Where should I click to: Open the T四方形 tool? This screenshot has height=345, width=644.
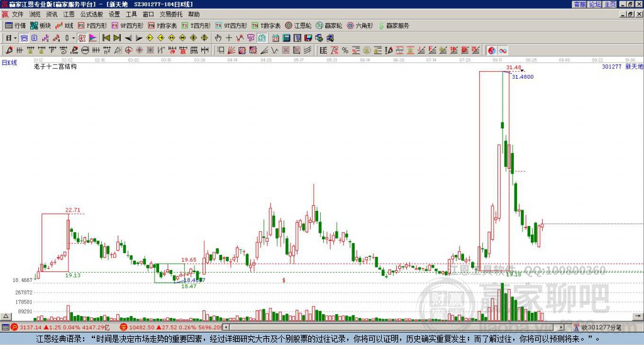tap(196, 25)
